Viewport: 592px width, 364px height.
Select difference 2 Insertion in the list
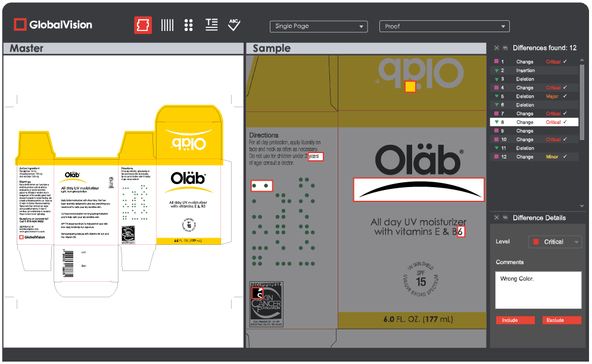point(534,70)
